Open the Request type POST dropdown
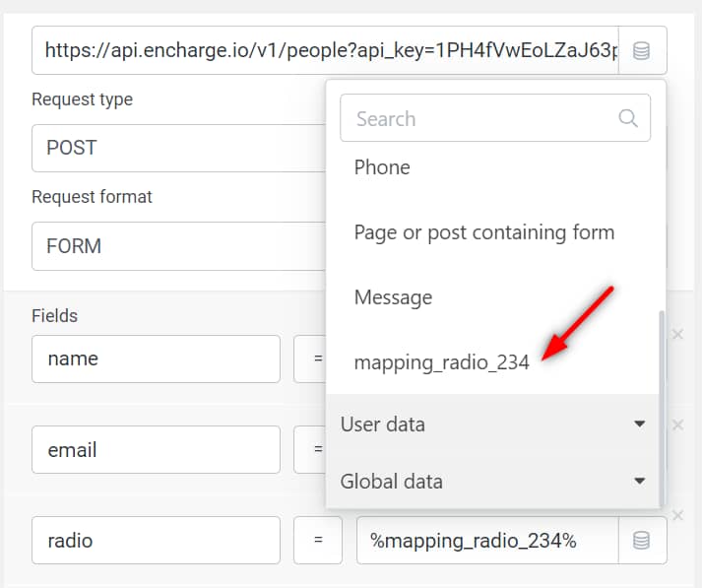The width and height of the screenshot is (702, 588). pyautogui.click(x=177, y=148)
